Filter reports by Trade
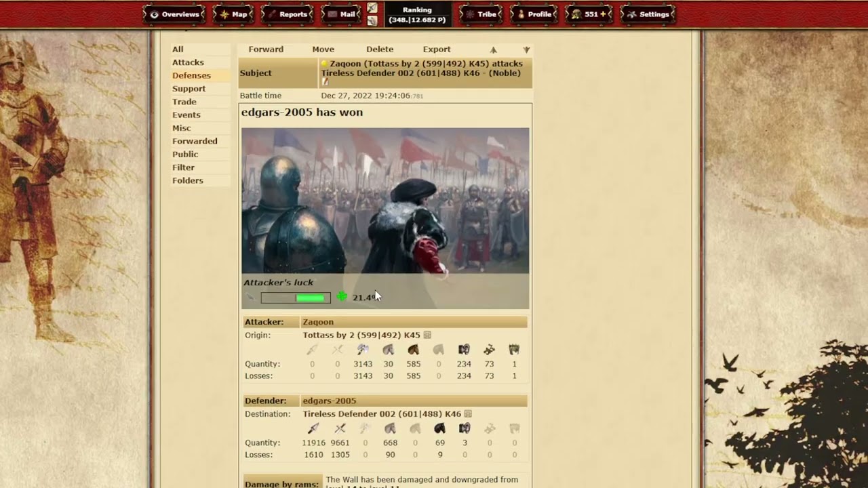This screenshot has height=488, width=868. (x=184, y=102)
